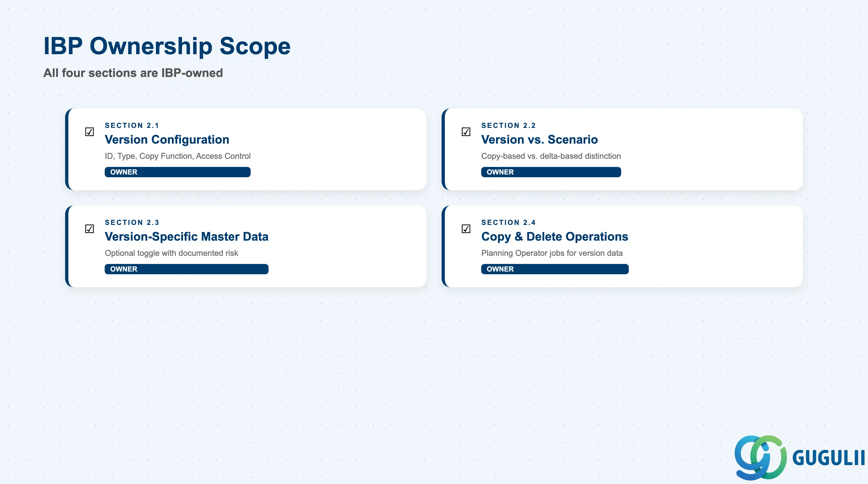The height and width of the screenshot is (484, 868).
Task: Select the OWNER badge under Version vs. Scenario
Action: 551,172
